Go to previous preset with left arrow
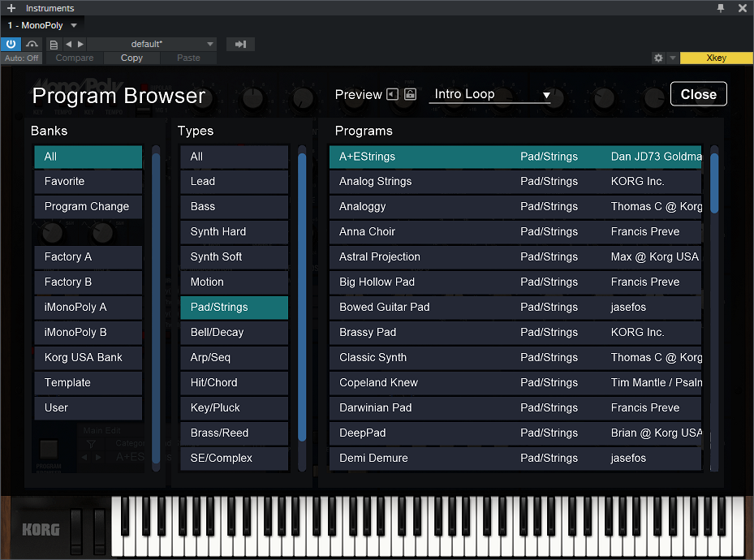The height and width of the screenshot is (560, 754). (68, 45)
